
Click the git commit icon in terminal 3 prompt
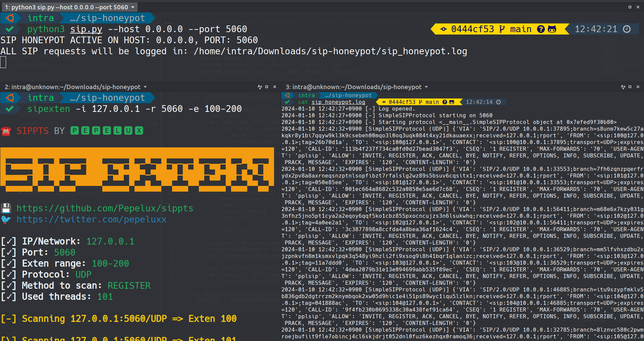click(384, 102)
